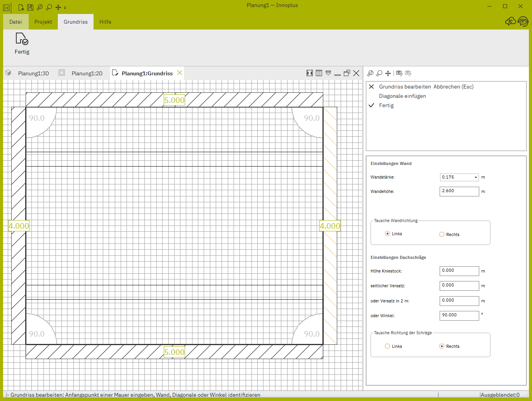Open the chat feedback icon at top right
Viewport: 532px width, 401px height.
pos(523,21)
